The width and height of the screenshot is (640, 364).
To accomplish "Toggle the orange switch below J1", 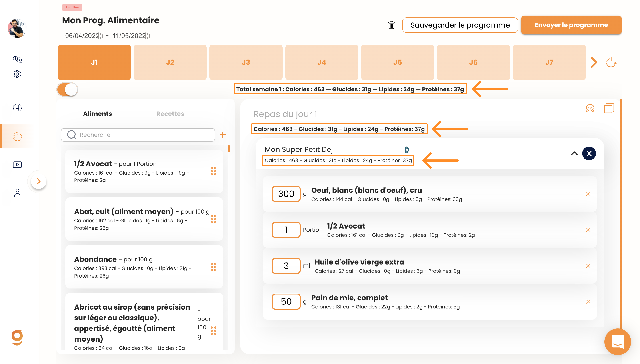I will pyautogui.click(x=68, y=90).
